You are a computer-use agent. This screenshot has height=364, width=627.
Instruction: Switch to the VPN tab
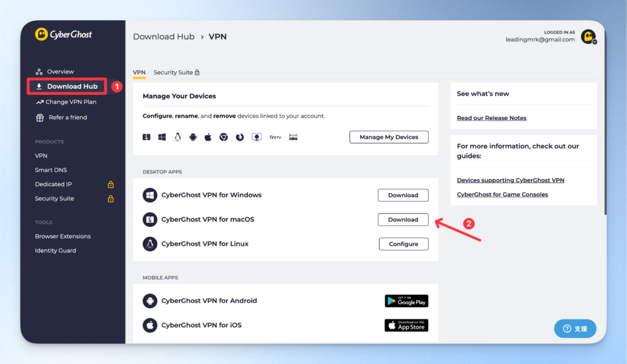coord(139,72)
